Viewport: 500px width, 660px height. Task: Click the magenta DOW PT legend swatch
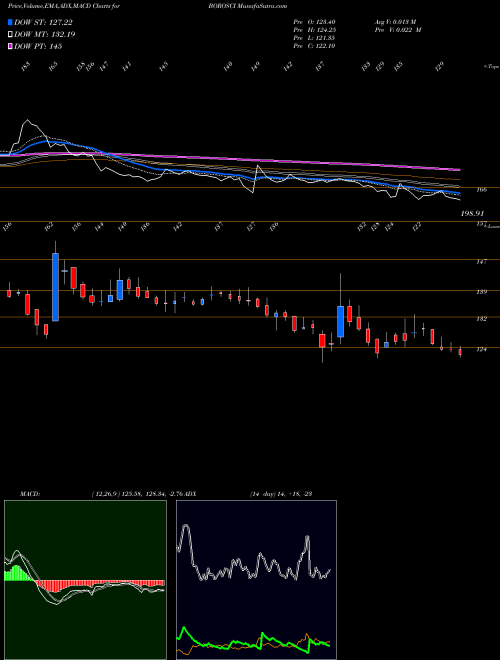click(x=11, y=46)
